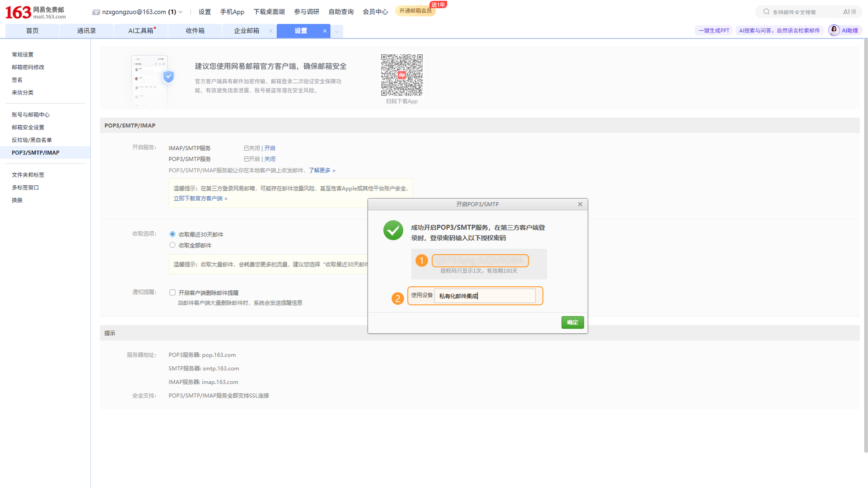The width and height of the screenshot is (868, 488).
Task: Select 收取全部邮件 radio option
Action: (172, 245)
